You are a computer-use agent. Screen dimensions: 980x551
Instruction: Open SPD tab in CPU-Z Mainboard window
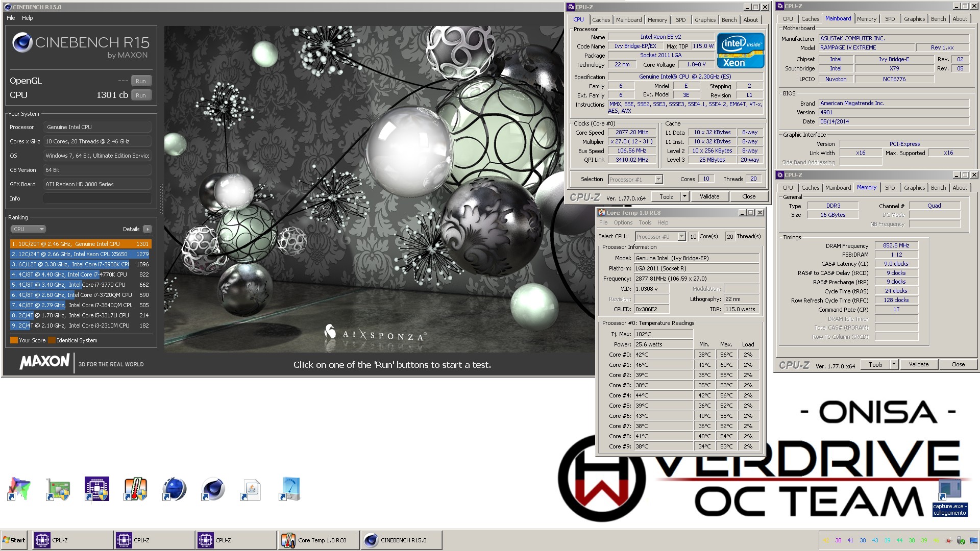890,19
